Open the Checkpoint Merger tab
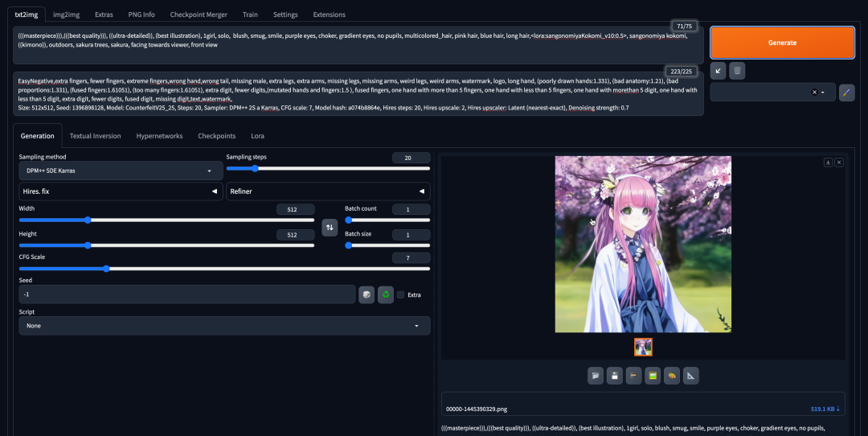 point(199,14)
